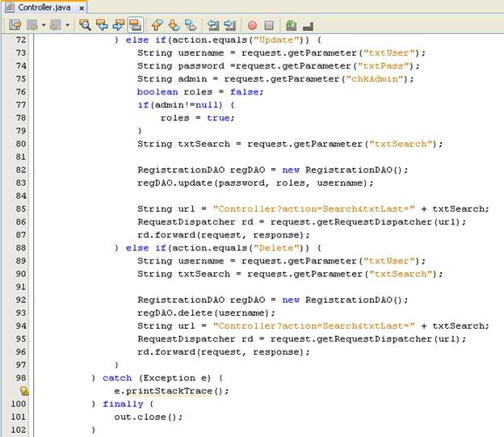
Task: Select the Controller.java tab
Action: pyautogui.click(x=44, y=7)
